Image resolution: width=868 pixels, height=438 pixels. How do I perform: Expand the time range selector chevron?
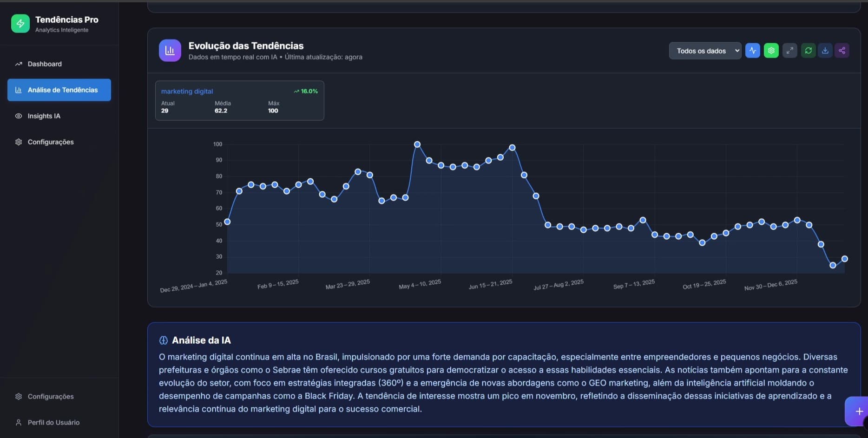[x=737, y=51]
